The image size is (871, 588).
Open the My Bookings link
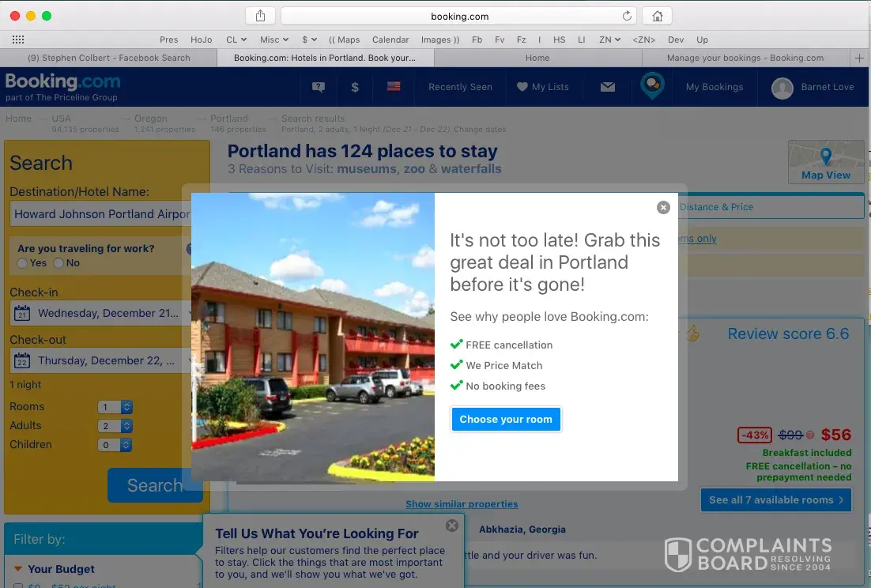[x=715, y=87]
